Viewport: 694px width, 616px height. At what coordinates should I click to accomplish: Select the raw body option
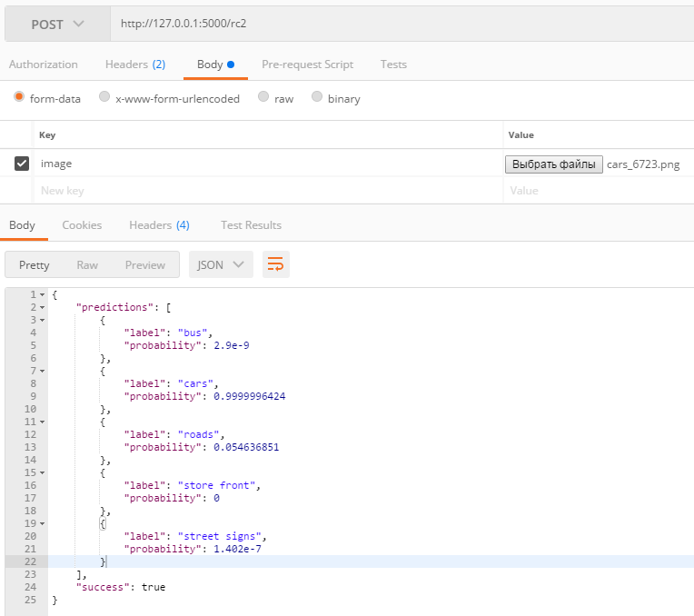[x=263, y=97]
